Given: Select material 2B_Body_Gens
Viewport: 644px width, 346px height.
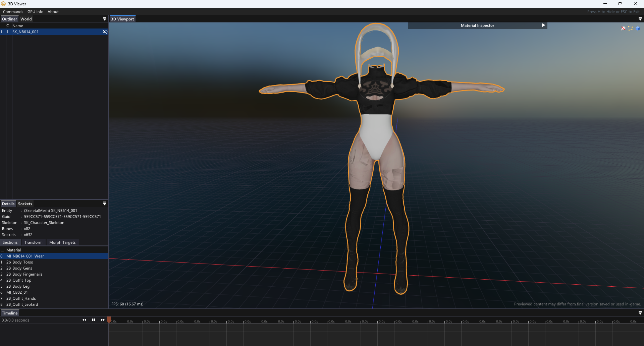Looking at the screenshot, I should click(x=54, y=268).
